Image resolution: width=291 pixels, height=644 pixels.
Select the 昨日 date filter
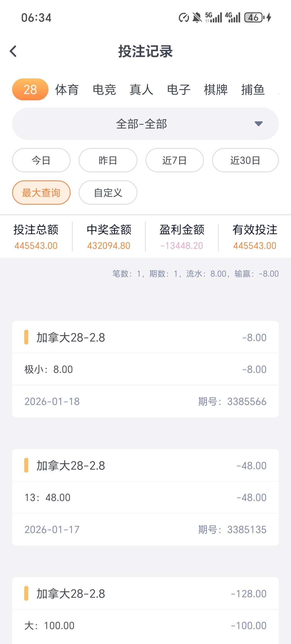[108, 160]
